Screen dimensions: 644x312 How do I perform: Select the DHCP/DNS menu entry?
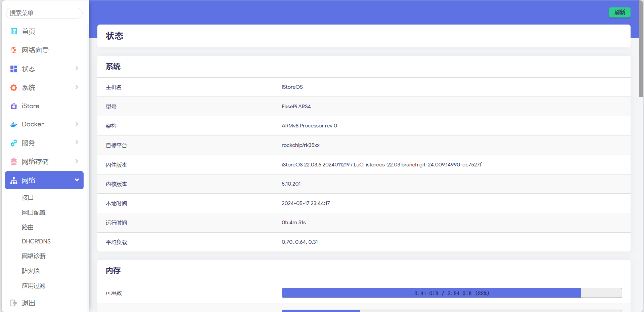tap(36, 241)
